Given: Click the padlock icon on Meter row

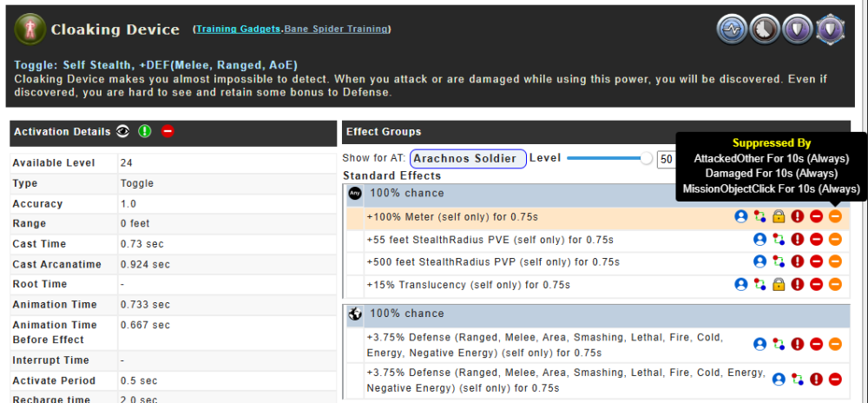Looking at the screenshot, I should tap(779, 216).
